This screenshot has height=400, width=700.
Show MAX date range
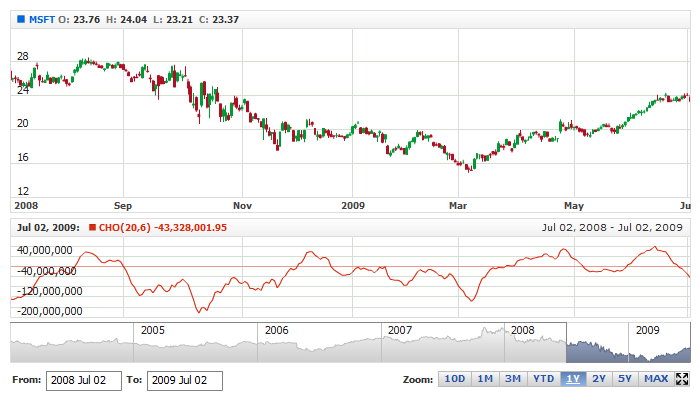click(x=656, y=379)
